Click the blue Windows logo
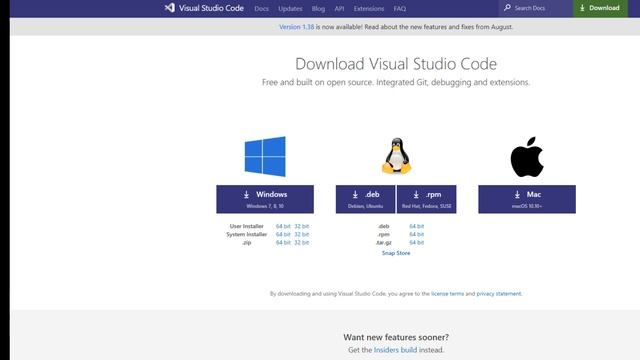 coord(265,156)
